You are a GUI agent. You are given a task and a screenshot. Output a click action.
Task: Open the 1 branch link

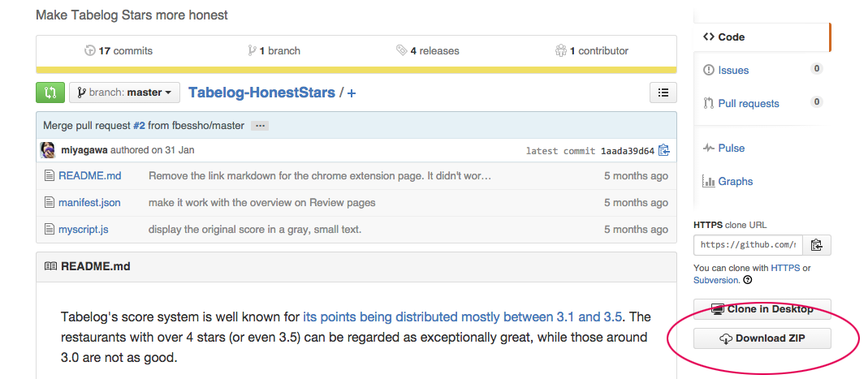(x=274, y=51)
